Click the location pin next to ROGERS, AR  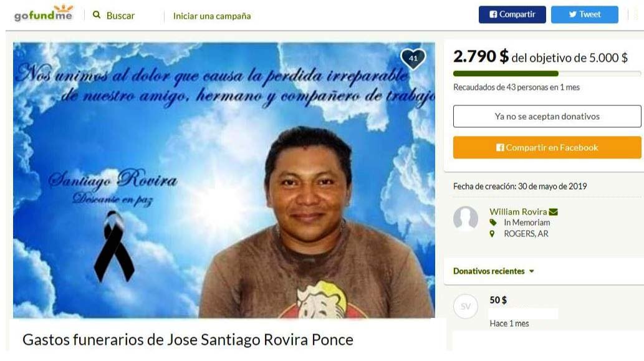coord(492,234)
